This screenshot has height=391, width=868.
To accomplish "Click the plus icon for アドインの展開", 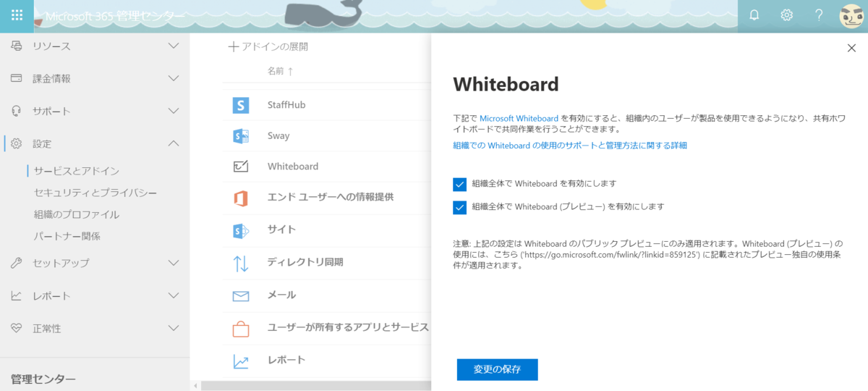I will pos(233,47).
